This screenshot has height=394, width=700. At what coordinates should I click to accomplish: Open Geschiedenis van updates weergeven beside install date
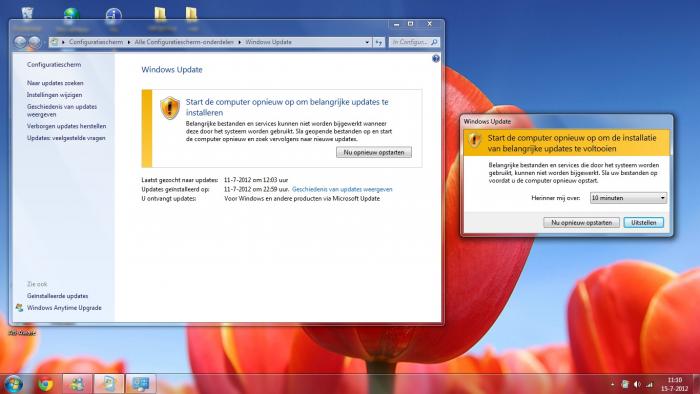point(342,190)
